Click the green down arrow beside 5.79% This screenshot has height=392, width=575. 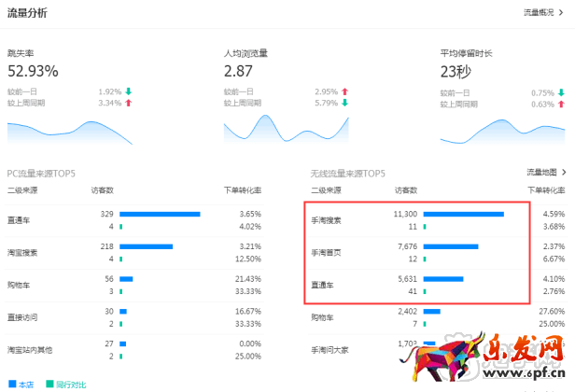pyautogui.click(x=344, y=103)
